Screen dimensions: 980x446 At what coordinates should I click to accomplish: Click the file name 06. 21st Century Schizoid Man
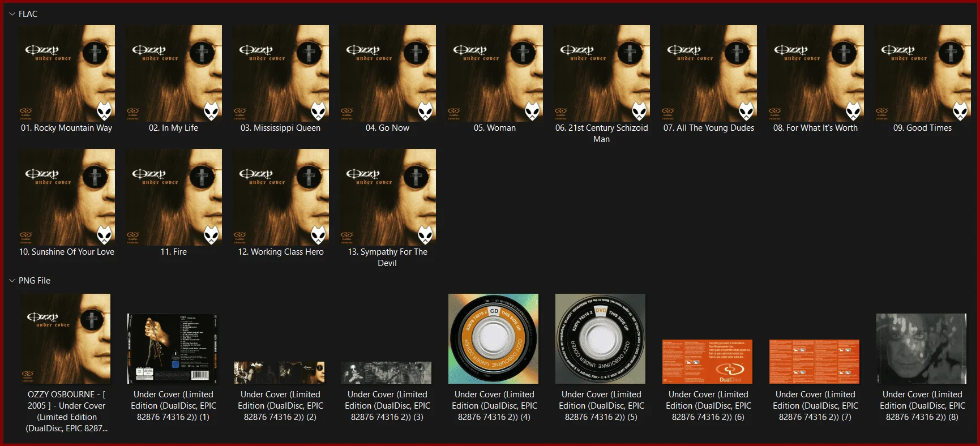(602, 134)
